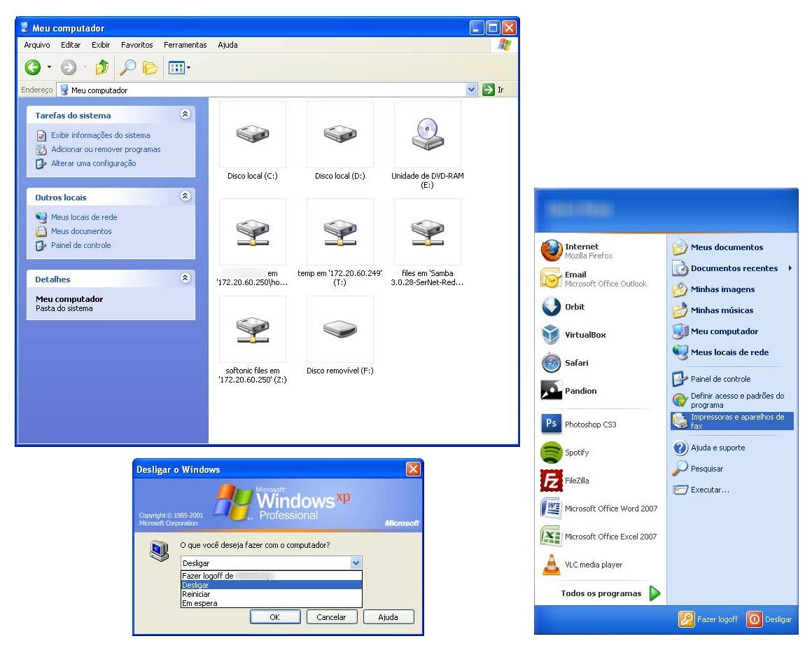The width and height of the screenshot is (812, 648).
Task: Collapse the Tarefas do sistema panel
Action: [185, 114]
